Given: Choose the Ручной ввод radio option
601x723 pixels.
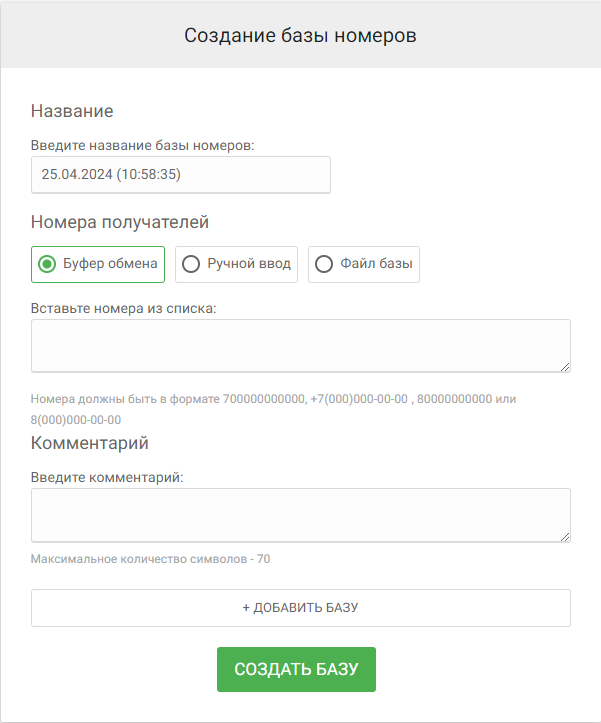Looking at the screenshot, I should [x=236, y=264].
